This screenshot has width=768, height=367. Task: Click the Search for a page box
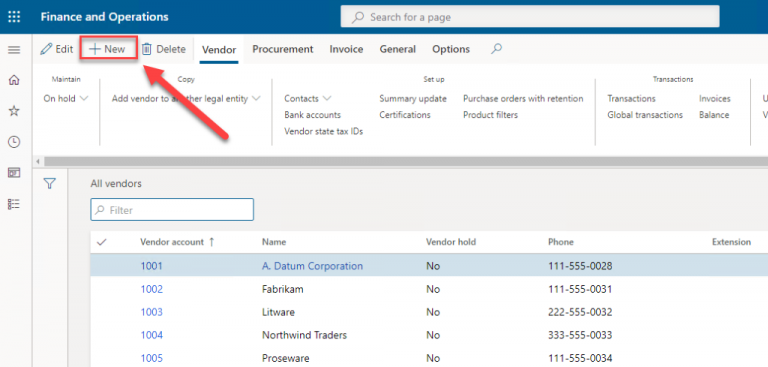[530, 17]
